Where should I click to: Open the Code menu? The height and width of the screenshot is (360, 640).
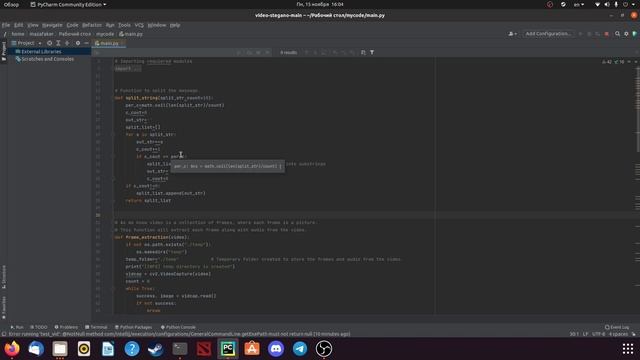click(x=72, y=25)
